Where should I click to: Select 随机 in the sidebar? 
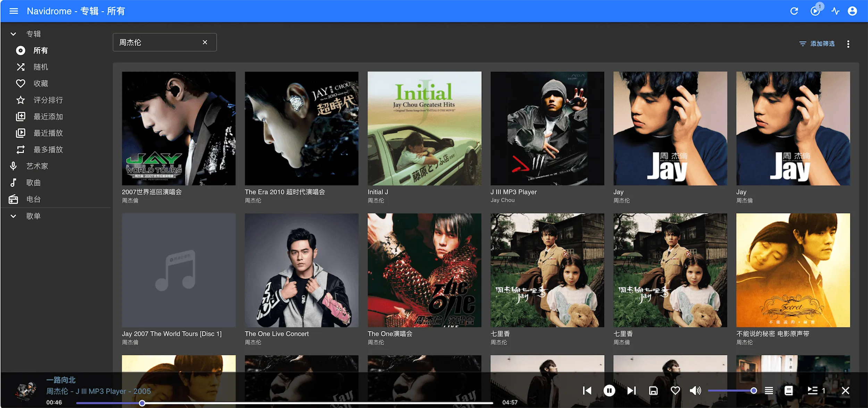point(41,67)
